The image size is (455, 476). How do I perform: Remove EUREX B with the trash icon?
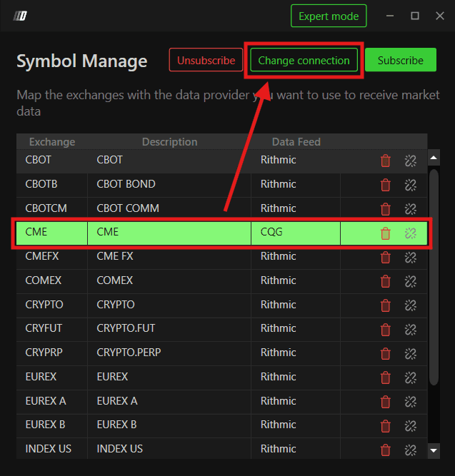point(386,425)
